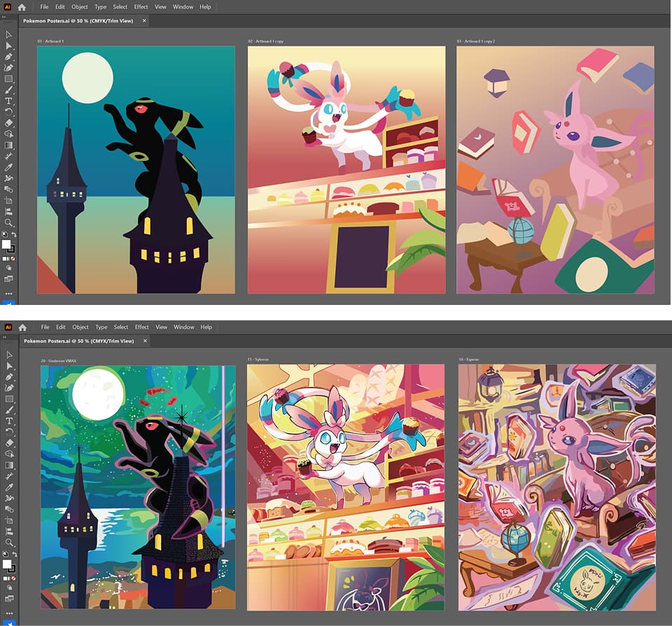Viewport: 672px width, 626px height.
Task: Toggle drawing mode in the top window
Action: [8, 269]
